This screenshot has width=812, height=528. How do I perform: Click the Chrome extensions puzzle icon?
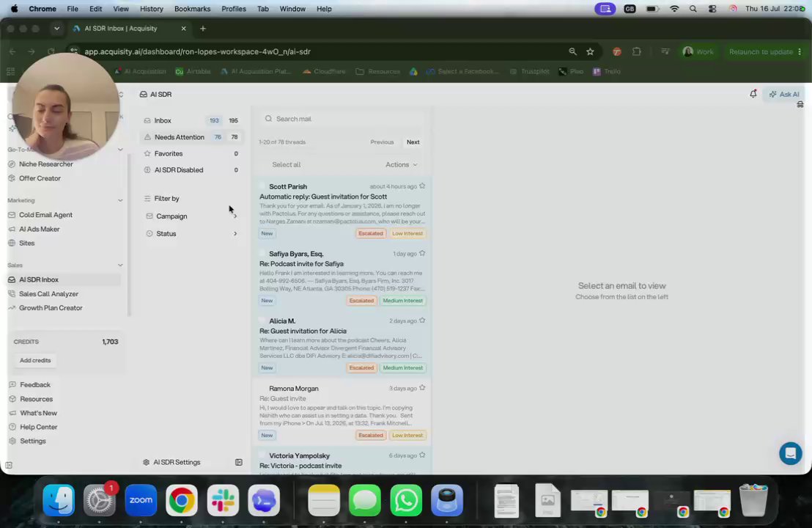636,52
